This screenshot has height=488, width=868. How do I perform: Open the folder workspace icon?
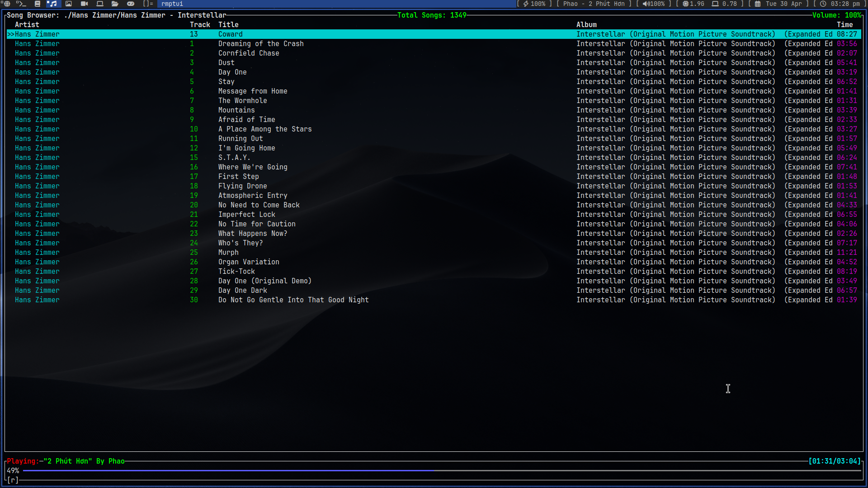pyautogui.click(x=115, y=4)
